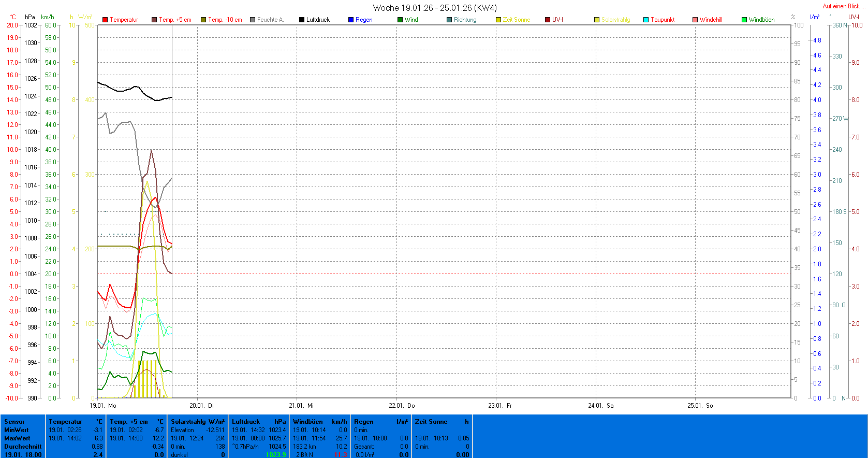Toggle the Solarstrahlg legend entry

click(615, 20)
